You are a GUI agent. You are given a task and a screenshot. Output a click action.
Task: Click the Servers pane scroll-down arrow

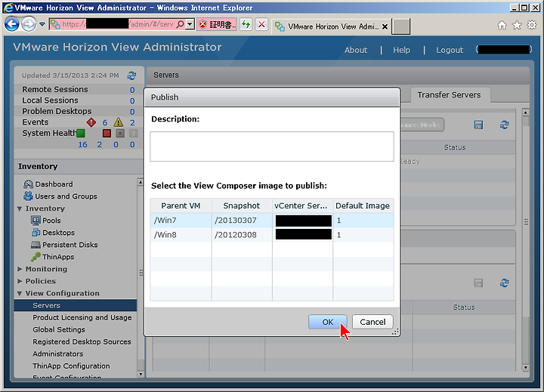click(x=525, y=367)
